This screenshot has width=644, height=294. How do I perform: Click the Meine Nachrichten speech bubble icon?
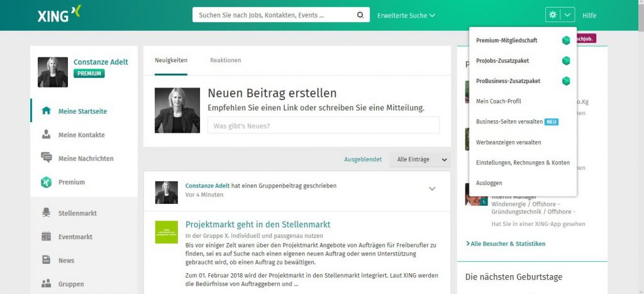click(x=47, y=158)
